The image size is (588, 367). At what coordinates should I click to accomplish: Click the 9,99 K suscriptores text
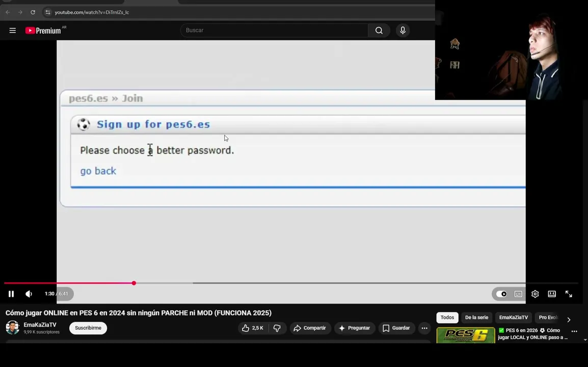(42, 332)
